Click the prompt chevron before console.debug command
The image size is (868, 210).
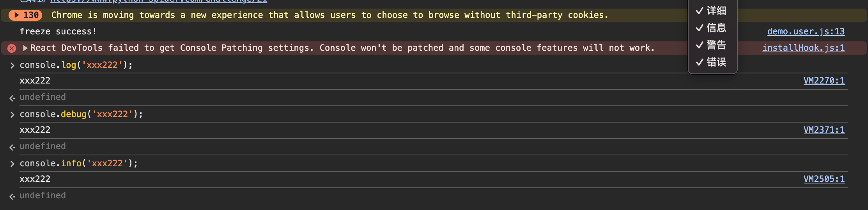tap(12, 115)
